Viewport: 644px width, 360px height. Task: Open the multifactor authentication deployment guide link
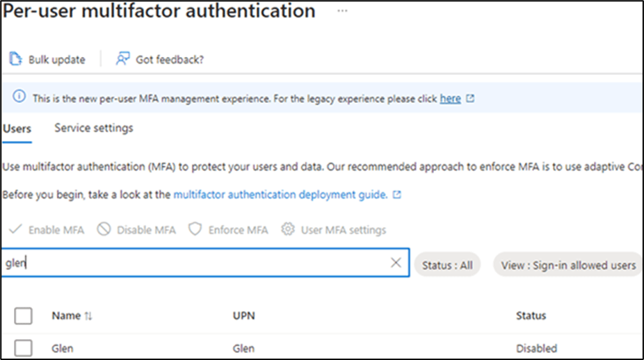click(x=280, y=195)
